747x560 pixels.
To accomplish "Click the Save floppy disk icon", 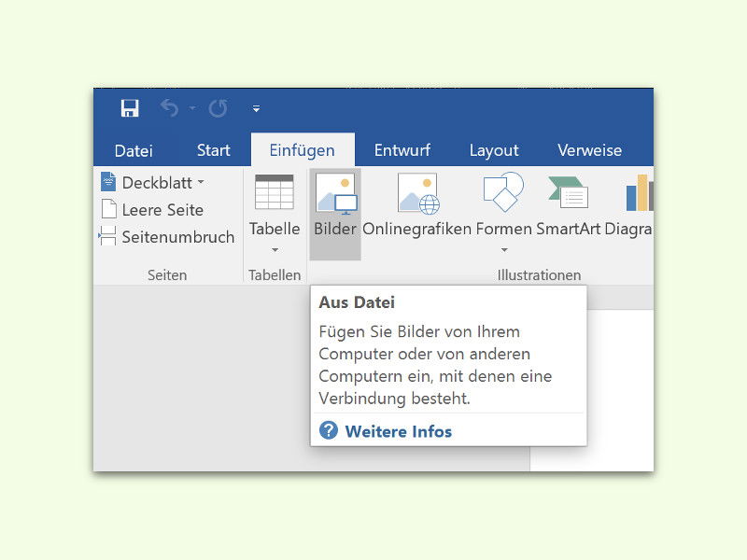I will tap(130, 108).
